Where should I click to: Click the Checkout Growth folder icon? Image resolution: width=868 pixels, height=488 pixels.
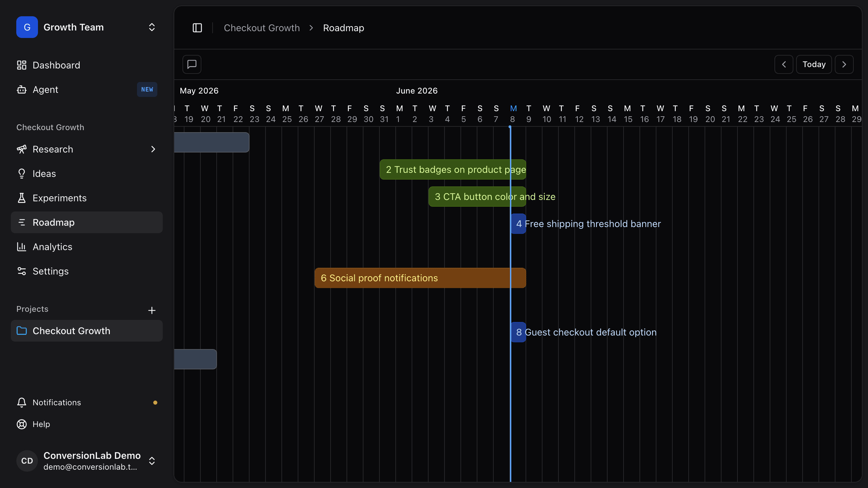point(22,331)
